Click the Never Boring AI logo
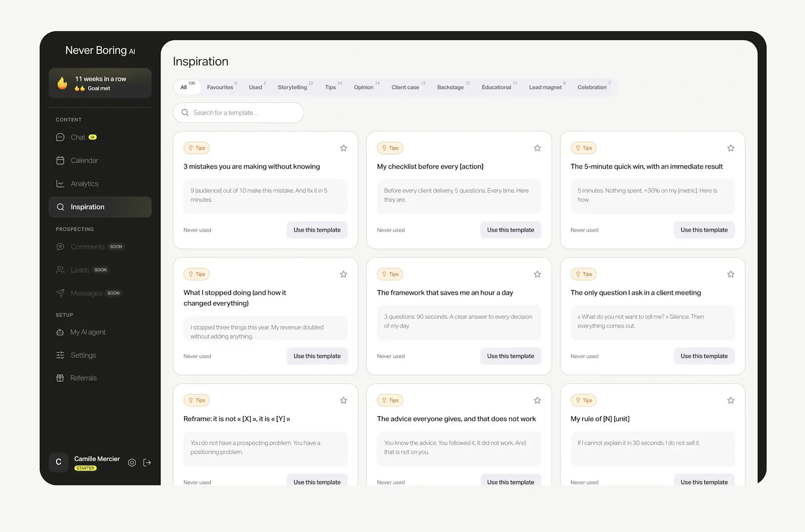Screen dimensions: 805x532 coord(100,50)
